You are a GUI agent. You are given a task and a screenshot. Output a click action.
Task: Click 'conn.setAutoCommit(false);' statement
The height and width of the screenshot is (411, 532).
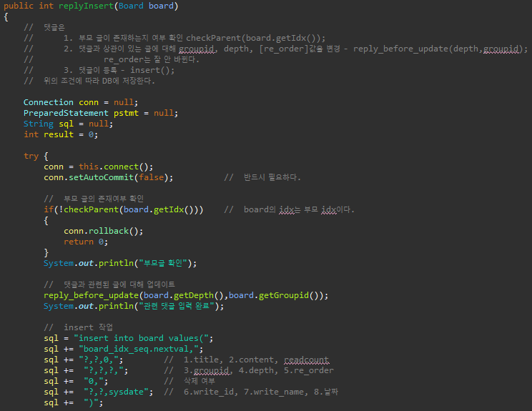tap(108, 177)
